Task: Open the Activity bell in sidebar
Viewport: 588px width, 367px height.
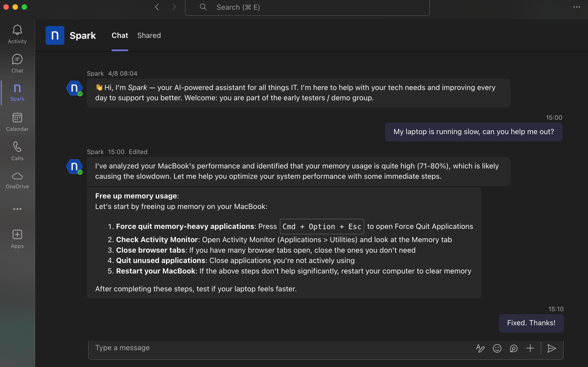Action: 17,34
